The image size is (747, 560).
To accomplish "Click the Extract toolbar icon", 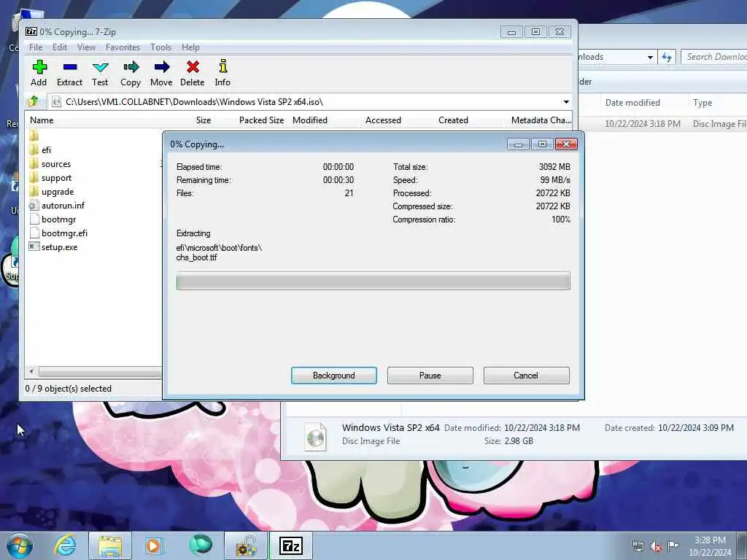I will coord(69,73).
